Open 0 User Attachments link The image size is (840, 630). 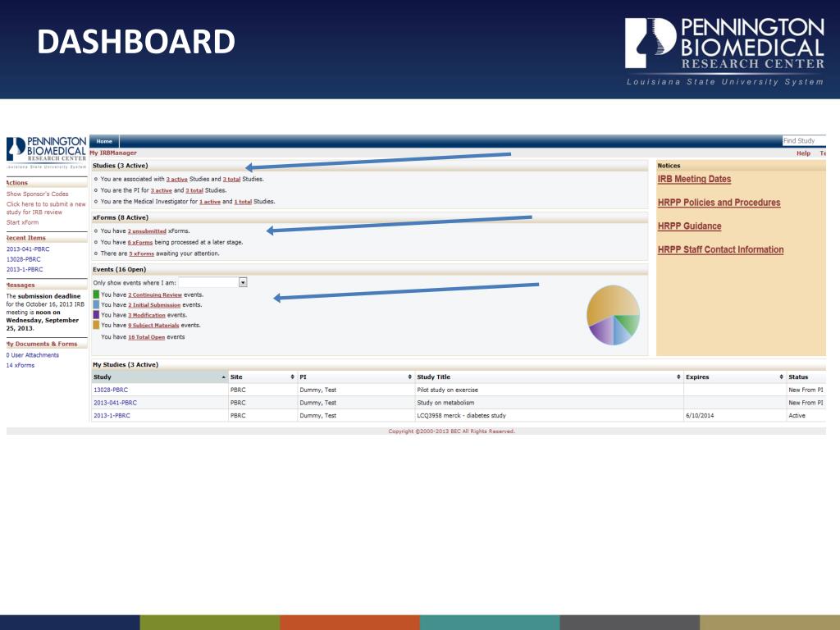[33, 355]
